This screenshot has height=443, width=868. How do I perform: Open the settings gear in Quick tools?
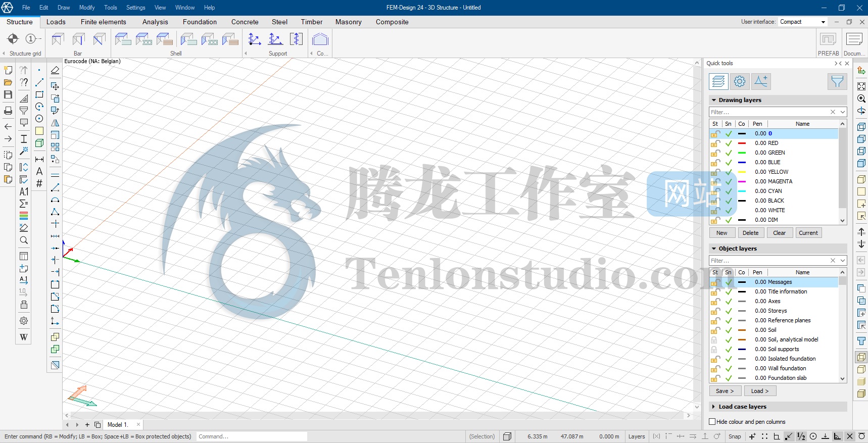[x=740, y=81]
